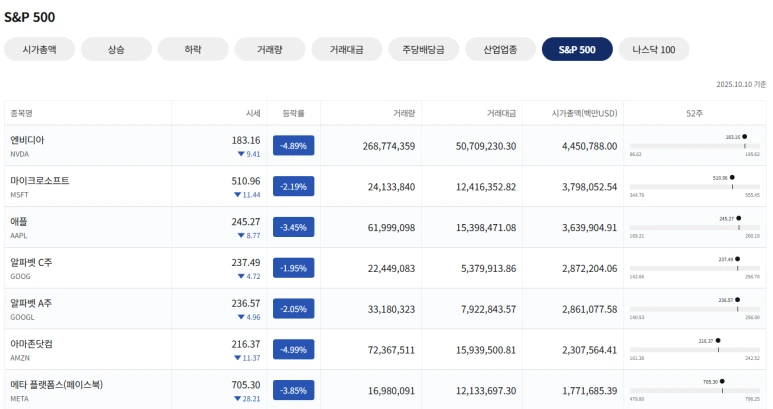
Task: Click the GOOGL ticker symbol
Action: 23,317
